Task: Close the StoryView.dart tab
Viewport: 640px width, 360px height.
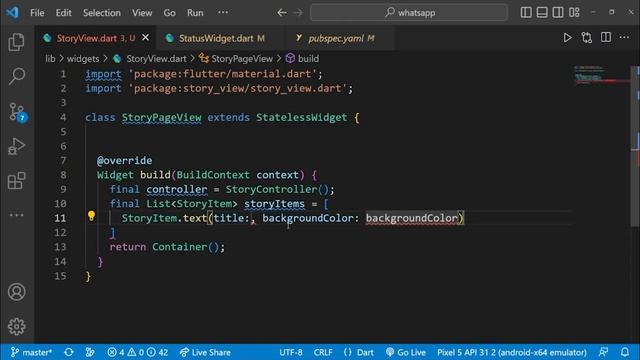Action: (x=145, y=38)
